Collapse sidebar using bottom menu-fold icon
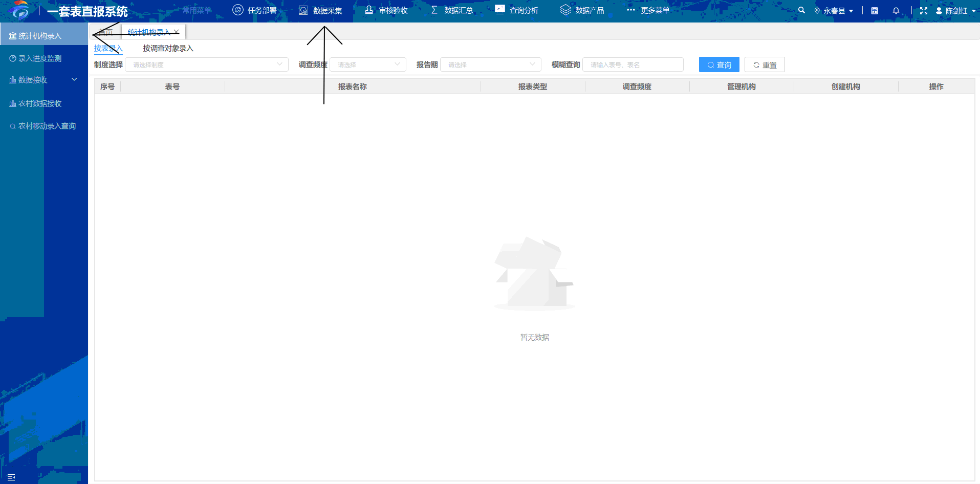The image size is (980, 484). click(x=11, y=477)
